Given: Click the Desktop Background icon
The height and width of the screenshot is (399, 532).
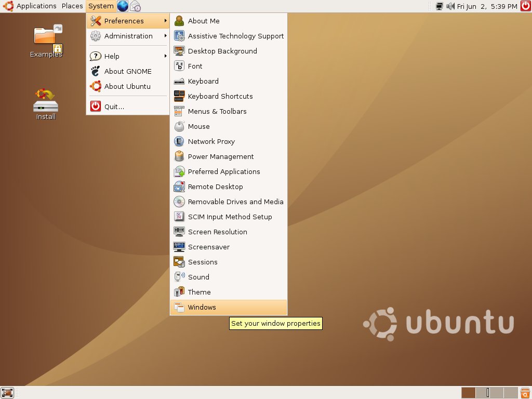Looking at the screenshot, I should [x=179, y=51].
